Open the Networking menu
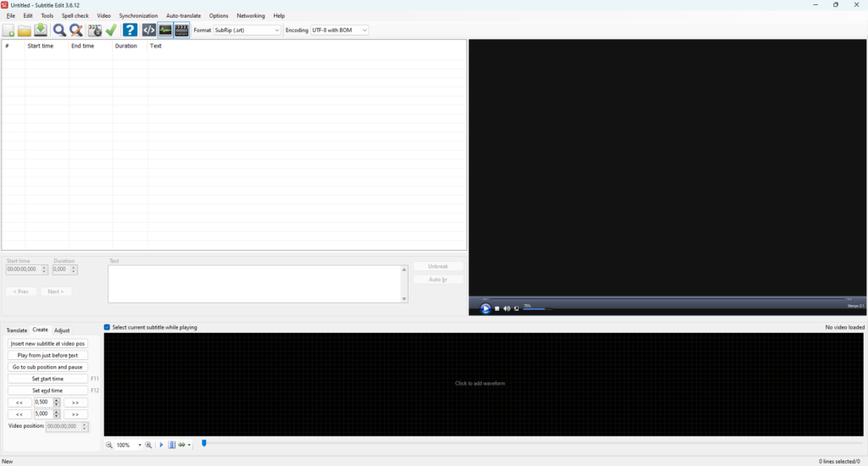Image resolution: width=868 pixels, height=466 pixels. coord(250,16)
